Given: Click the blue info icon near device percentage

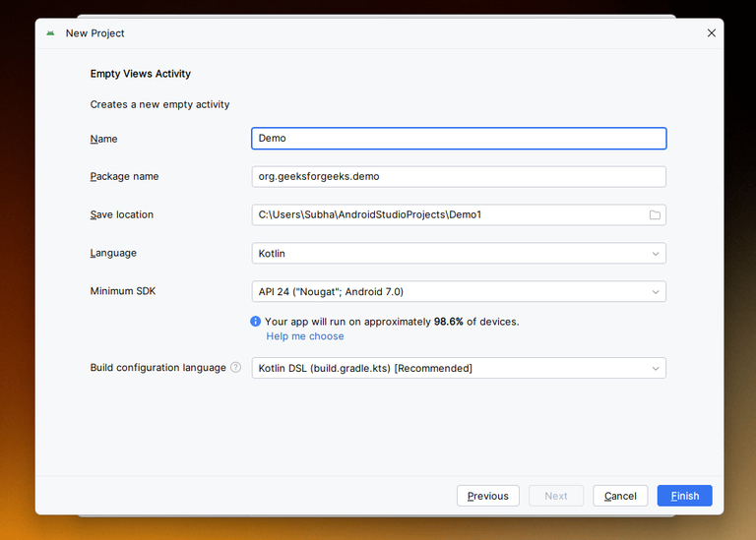Looking at the screenshot, I should coord(256,322).
